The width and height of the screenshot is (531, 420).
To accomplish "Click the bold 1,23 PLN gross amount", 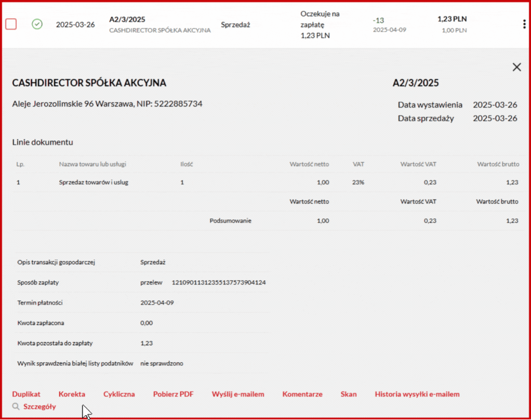I will click(452, 19).
